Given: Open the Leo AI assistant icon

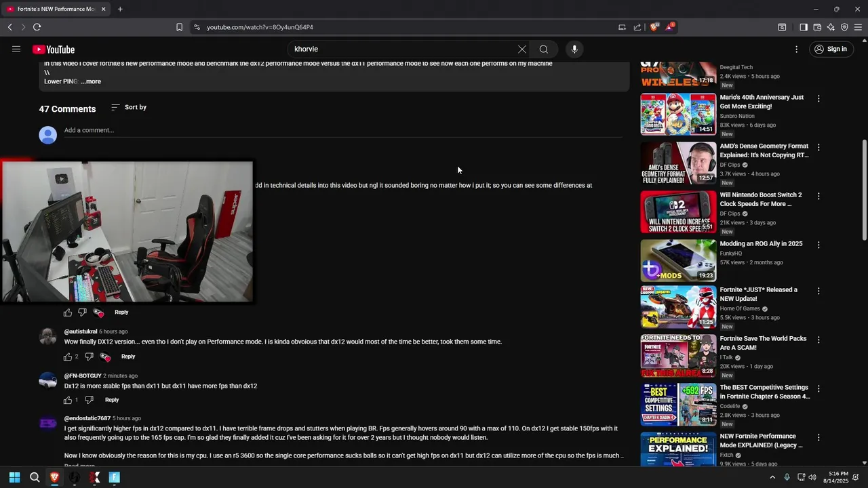Looking at the screenshot, I should click(x=831, y=27).
